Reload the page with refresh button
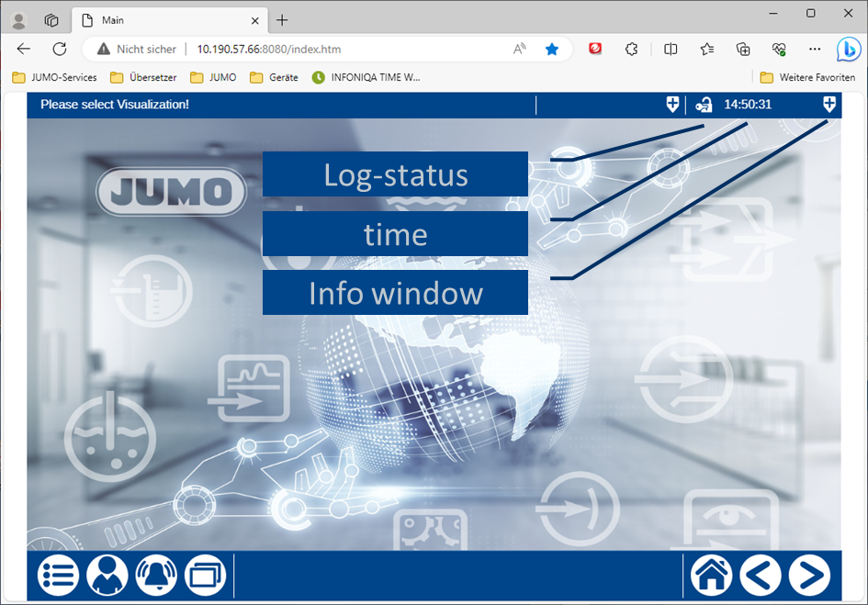 coord(60,49)
